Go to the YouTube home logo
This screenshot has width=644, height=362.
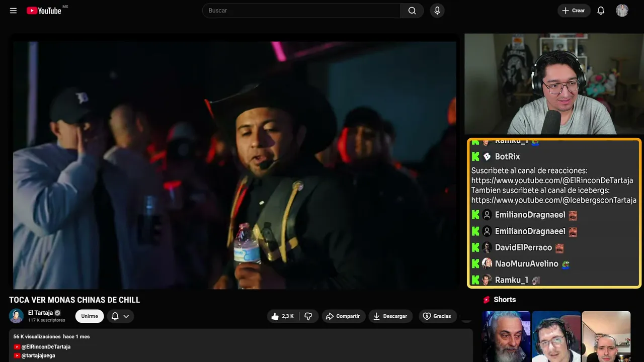tap(44, 11)
